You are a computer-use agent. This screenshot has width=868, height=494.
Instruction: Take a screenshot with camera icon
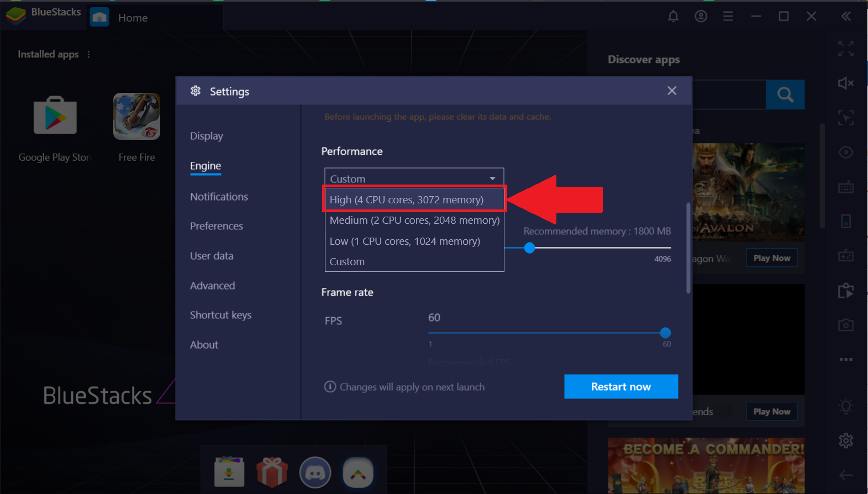click(846, 325)
